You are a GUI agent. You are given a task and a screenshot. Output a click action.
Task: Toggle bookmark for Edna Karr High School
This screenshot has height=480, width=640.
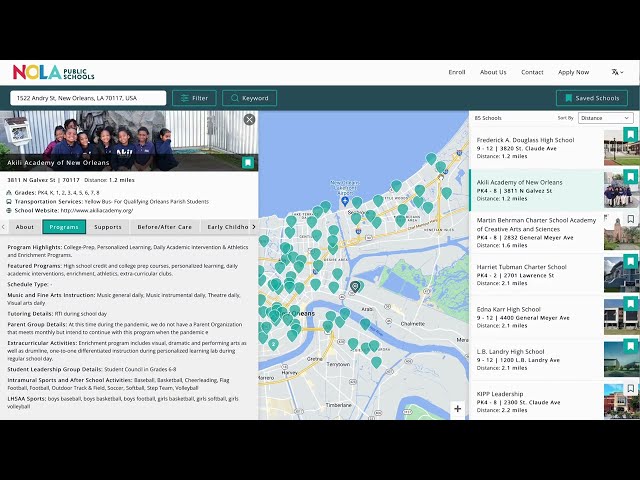coord(631,304)
